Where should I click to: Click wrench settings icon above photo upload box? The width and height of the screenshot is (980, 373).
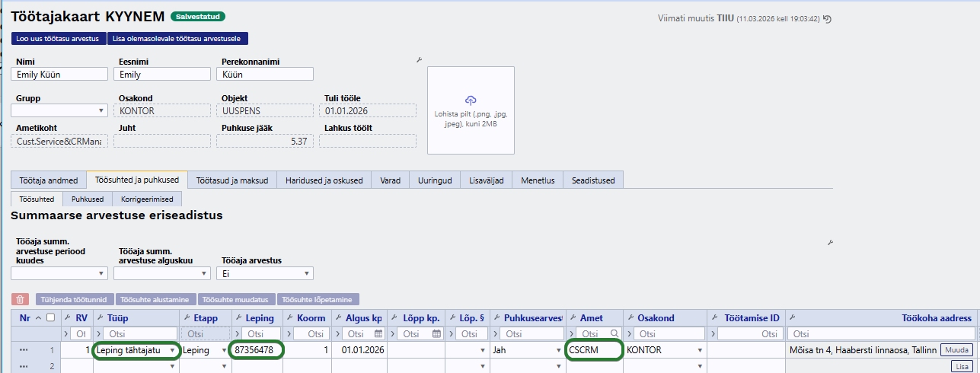click(419, 59)
